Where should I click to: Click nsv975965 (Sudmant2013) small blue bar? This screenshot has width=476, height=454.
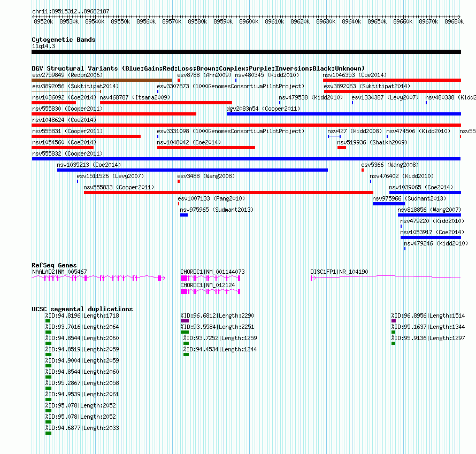(x=184, y=215)
